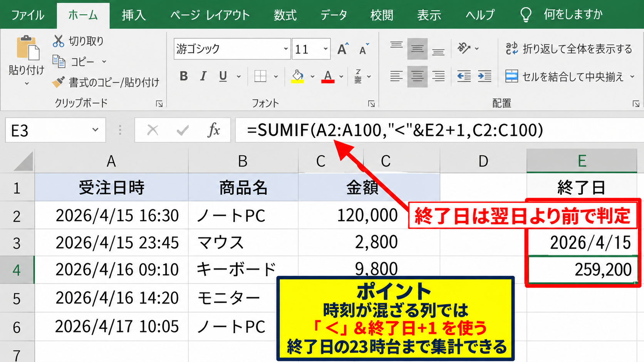Select row 4 header
This screenshot has height=362, width=644.
pyautogui.click(x=17, y=270)
